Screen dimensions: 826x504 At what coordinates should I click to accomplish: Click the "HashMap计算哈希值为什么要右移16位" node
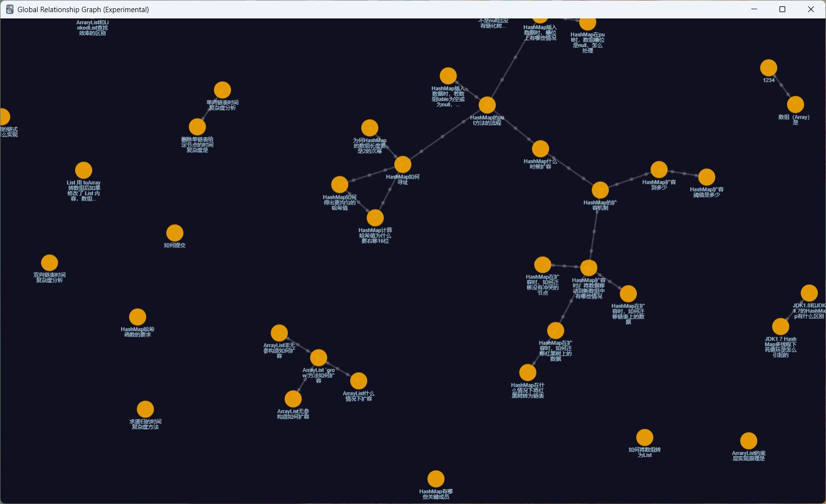point(375,218)
